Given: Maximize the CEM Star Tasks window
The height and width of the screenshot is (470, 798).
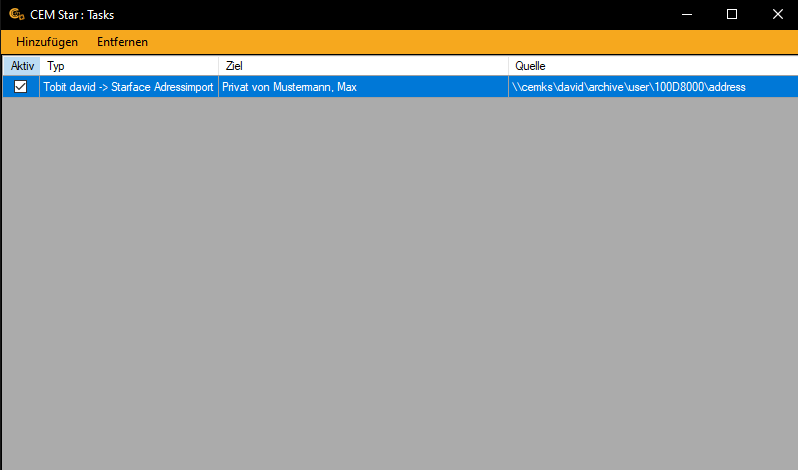Looking at the screenshot, I should [731, 14].
